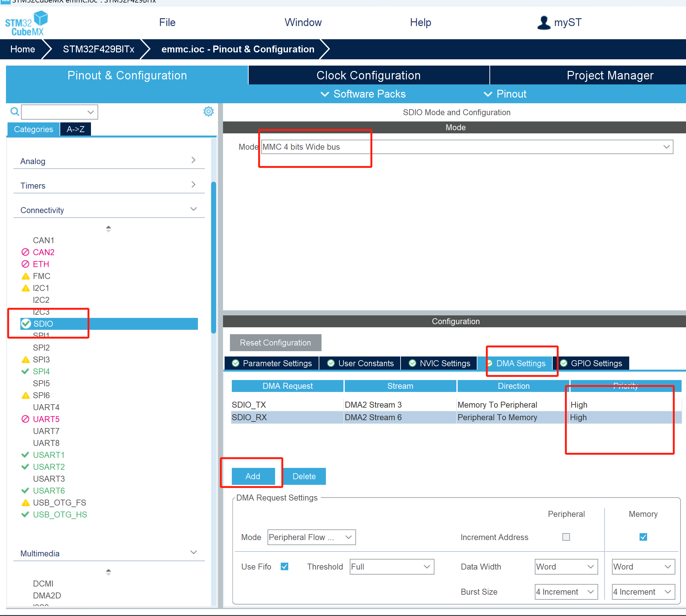Click the Add DMA request button
Screen dimensions: 686x616
pyautogui.click(x=253, y=476)
